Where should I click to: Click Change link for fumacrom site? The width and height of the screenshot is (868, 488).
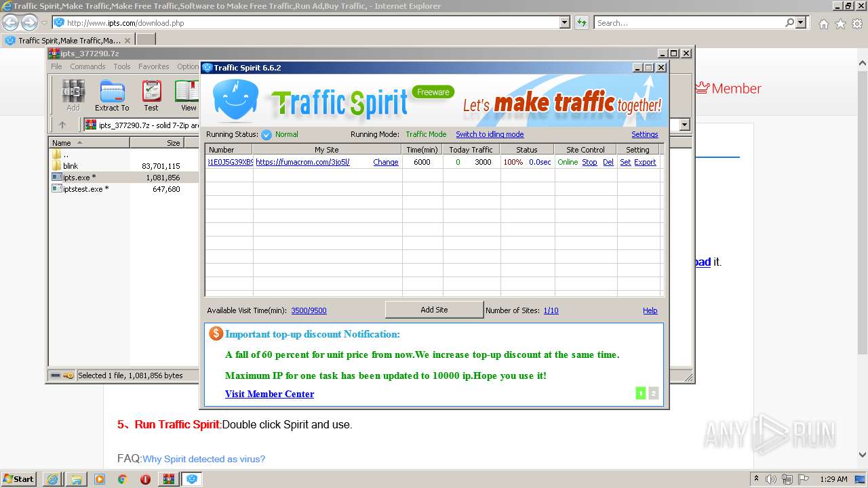pos(386,163)
